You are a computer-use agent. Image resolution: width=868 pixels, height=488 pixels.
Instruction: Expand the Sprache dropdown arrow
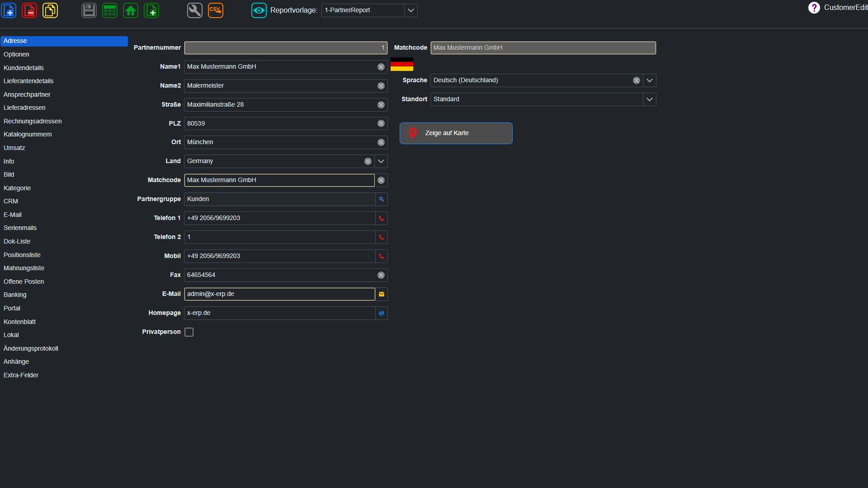650,80
